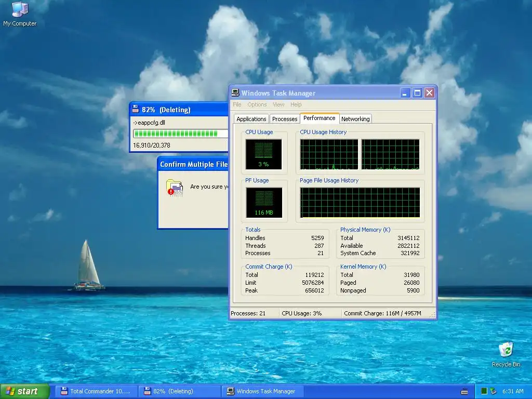This screenshot has height=399, width=532.
Task: Click the Threads value 287
Action: click(319, 246)
